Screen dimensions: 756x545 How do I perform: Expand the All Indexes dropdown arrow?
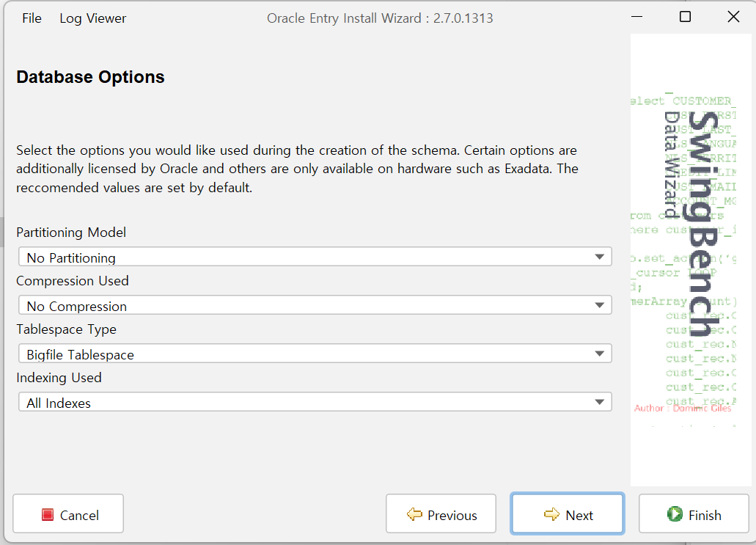tap(599, 402)
